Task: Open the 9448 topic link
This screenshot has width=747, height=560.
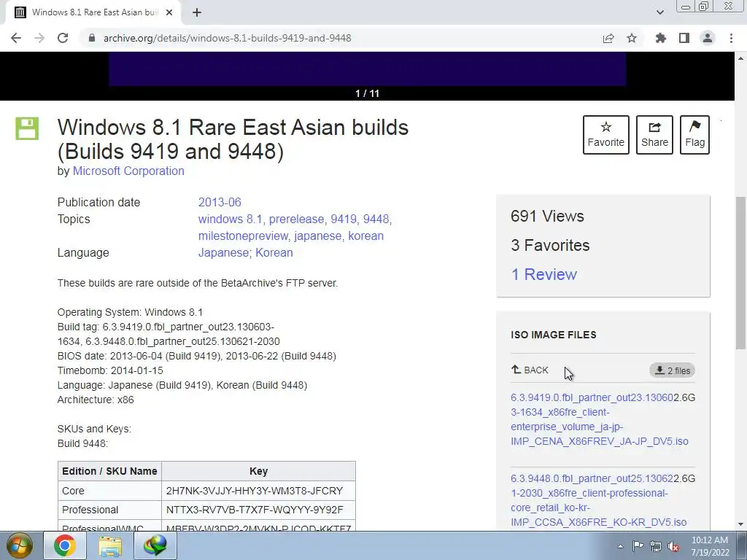Action: coord(376,219)
